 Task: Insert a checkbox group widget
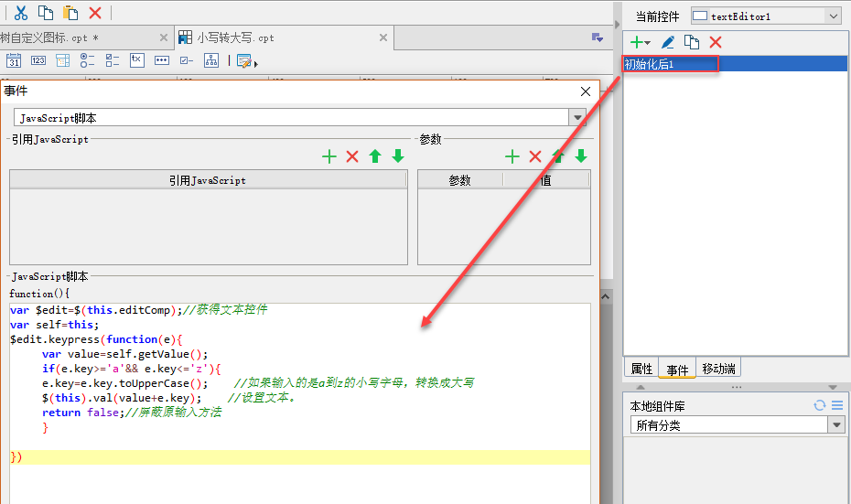[x=113, y=60]
